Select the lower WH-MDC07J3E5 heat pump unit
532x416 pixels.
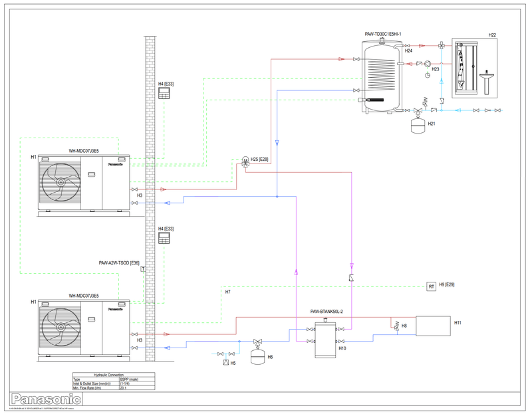click(84, 330)
